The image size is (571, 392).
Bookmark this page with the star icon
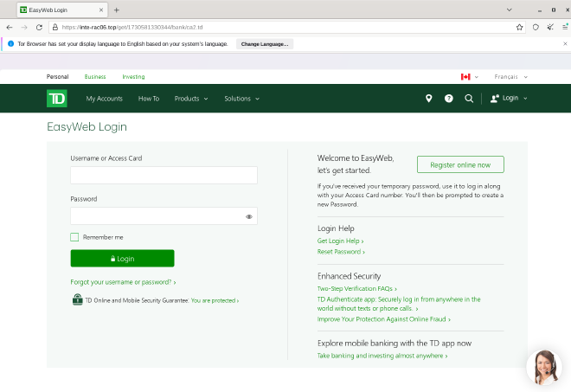519,27
